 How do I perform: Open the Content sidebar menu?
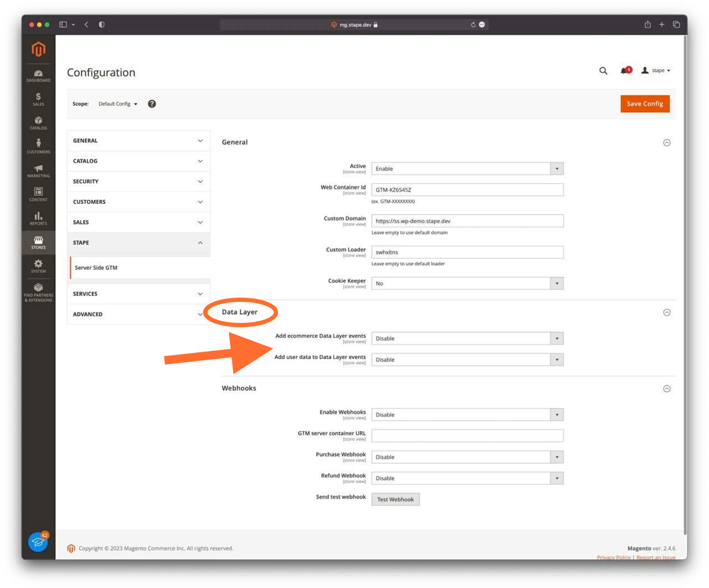[x=38, y=195]
